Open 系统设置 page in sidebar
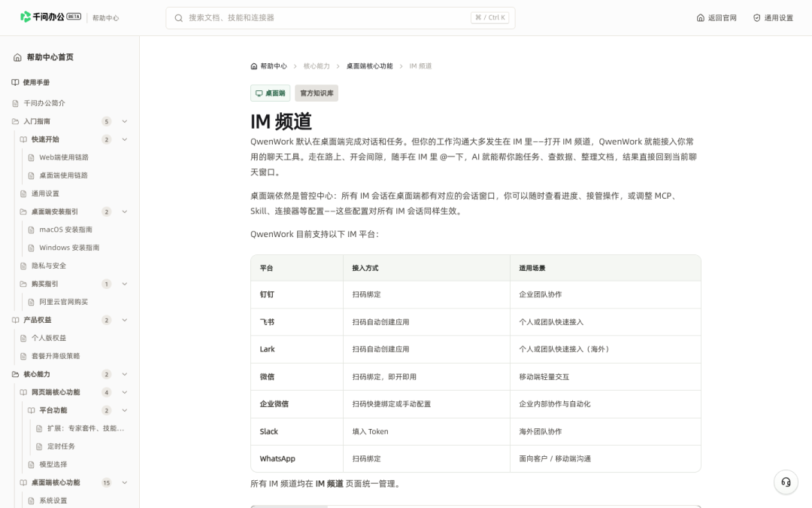The width and height of the screenshot is (812, 508). click(x=53, y=500)
